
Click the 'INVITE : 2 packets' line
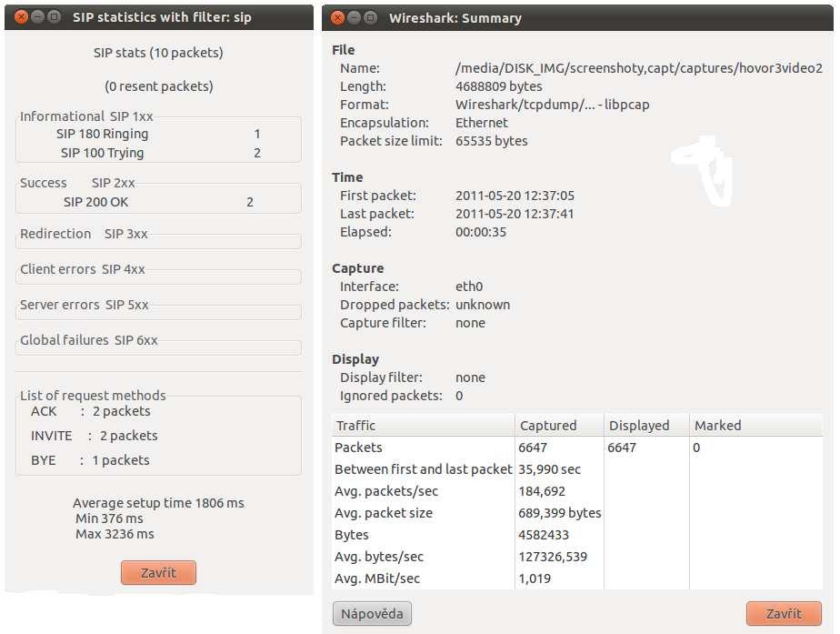(95, 435)
